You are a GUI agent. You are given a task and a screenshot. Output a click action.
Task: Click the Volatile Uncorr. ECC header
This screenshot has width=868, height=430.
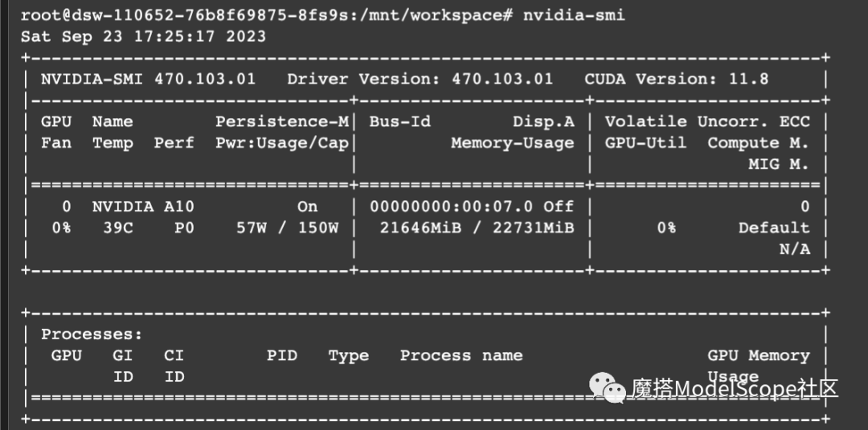pos(707,121)
